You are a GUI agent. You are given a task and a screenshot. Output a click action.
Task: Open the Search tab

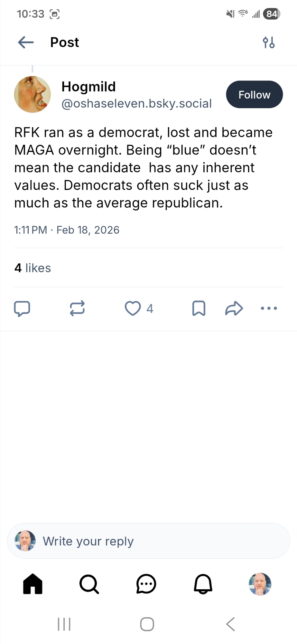89,584
